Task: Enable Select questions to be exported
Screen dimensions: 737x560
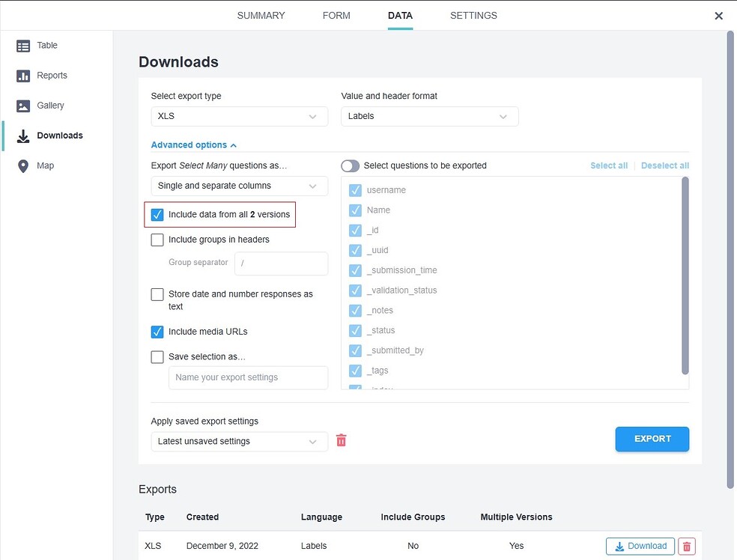Action: coord(350,165)
